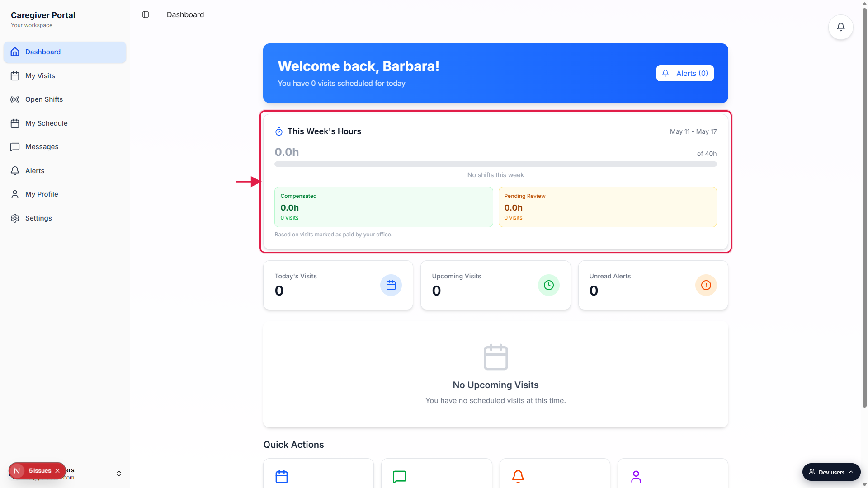Viewport: 868px width, 488px height.
Task: Open Settings from sidebar
Action: [65, 218]
